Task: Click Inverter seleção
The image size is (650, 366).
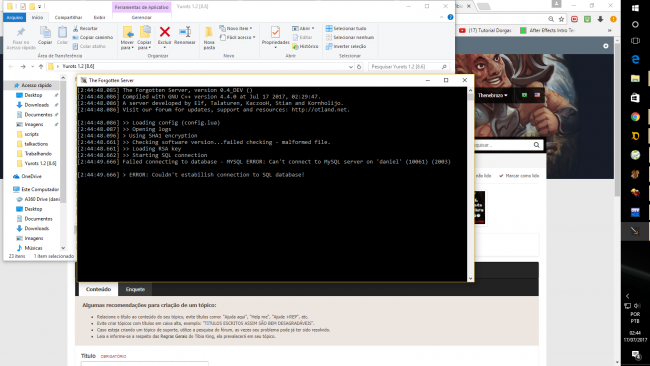Action: [x=346, y=46]
